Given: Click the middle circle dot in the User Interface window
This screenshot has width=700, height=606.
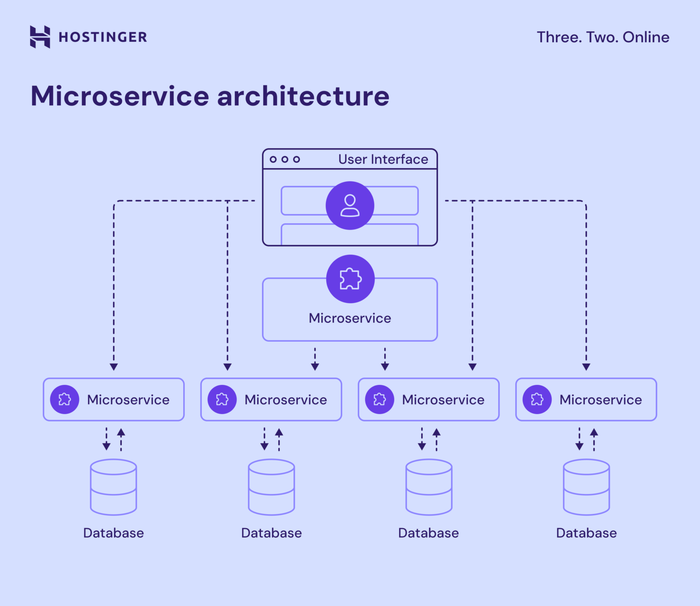Looking at the screenshot, I should pos(286,159).
